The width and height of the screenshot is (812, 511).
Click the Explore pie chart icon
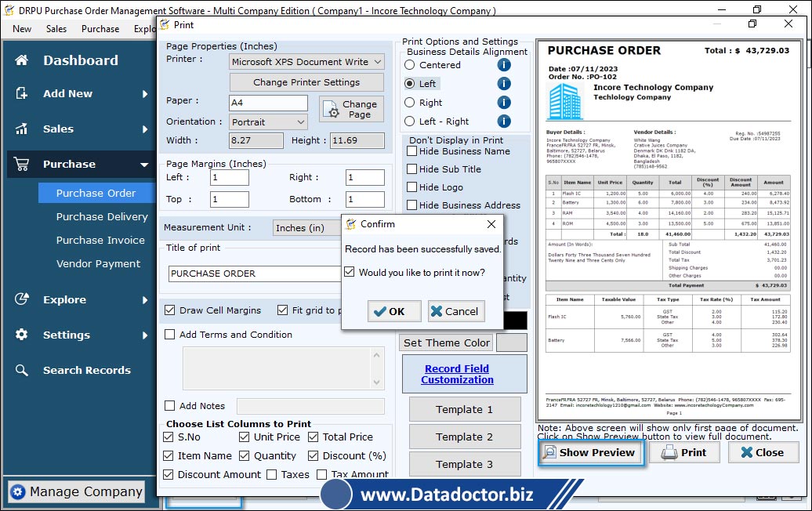tap(21, 299)
